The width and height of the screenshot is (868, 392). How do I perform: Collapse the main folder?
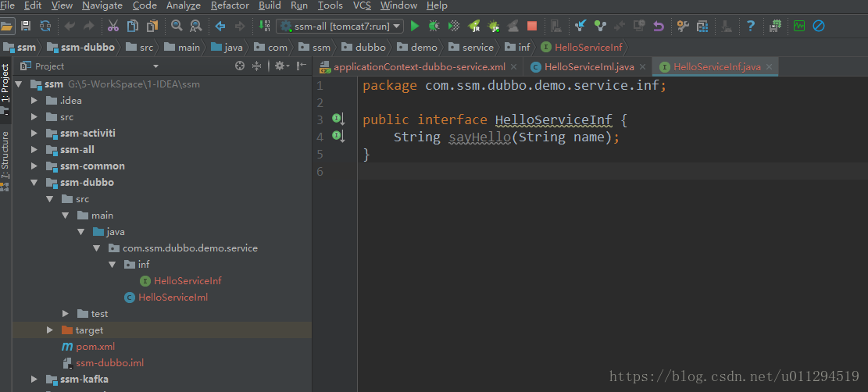(66, 216)
